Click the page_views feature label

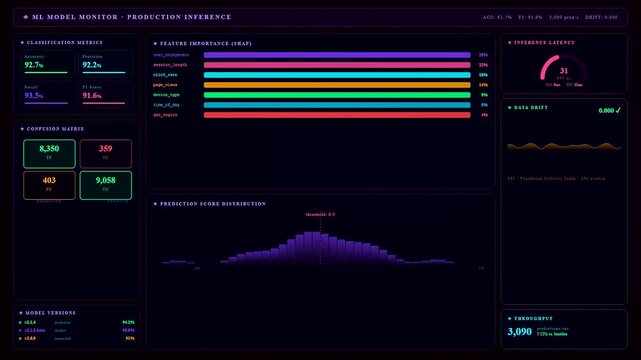pos(165,85)
